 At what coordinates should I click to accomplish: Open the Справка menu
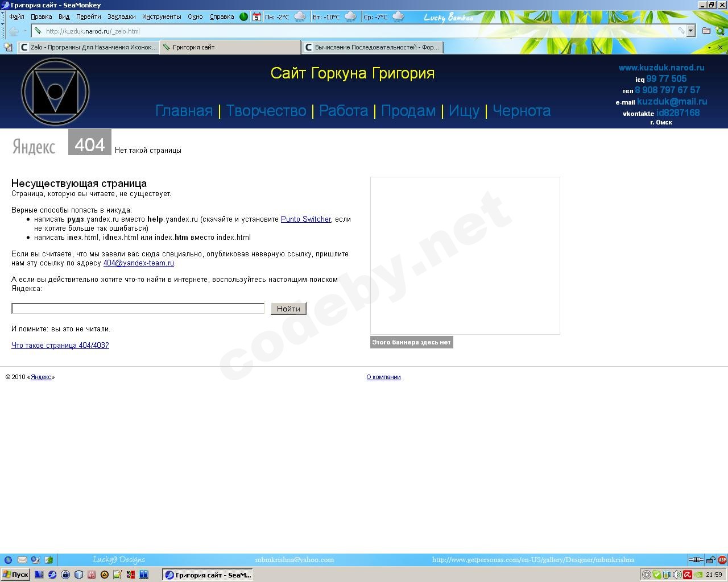point(222,16)
